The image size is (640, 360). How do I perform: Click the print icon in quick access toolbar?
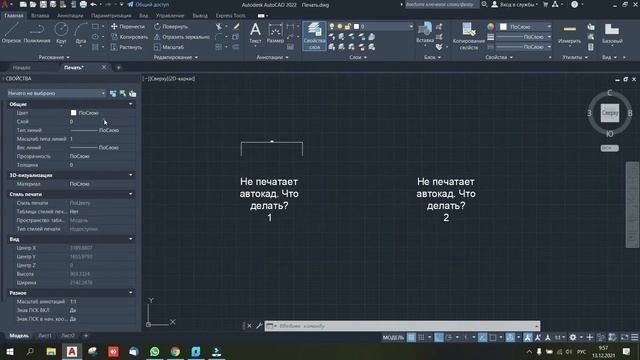[x=83, y=4]
